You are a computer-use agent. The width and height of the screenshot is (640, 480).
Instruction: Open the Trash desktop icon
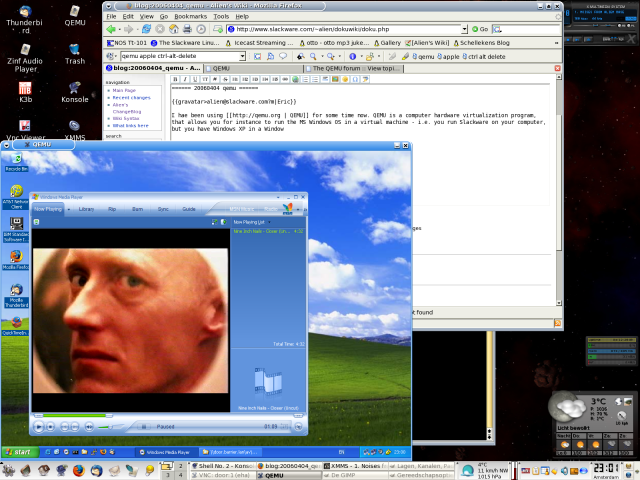(x=75, y=54)
